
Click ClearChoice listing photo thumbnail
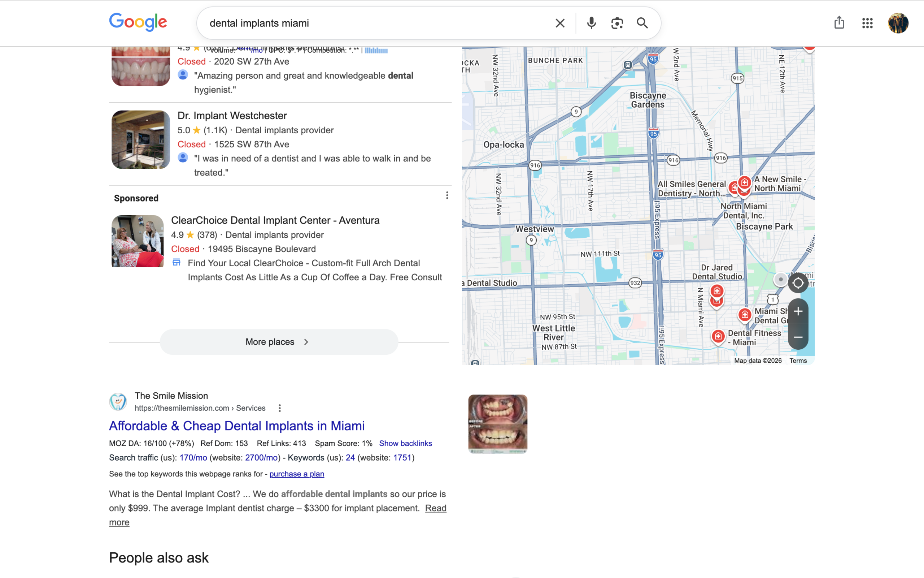[x=138, y=241]
